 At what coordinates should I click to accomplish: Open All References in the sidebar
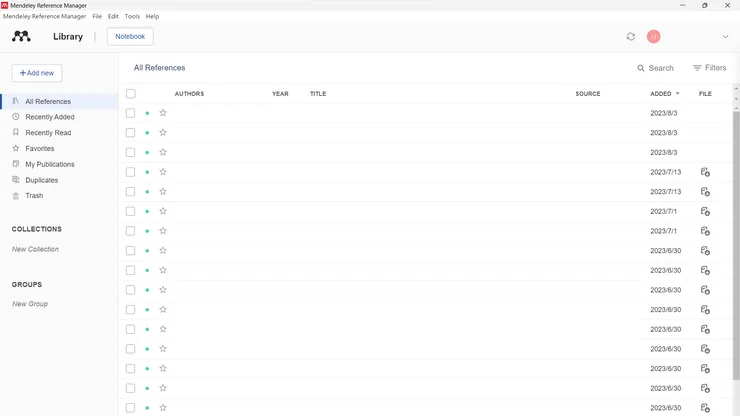coord(59,102)
